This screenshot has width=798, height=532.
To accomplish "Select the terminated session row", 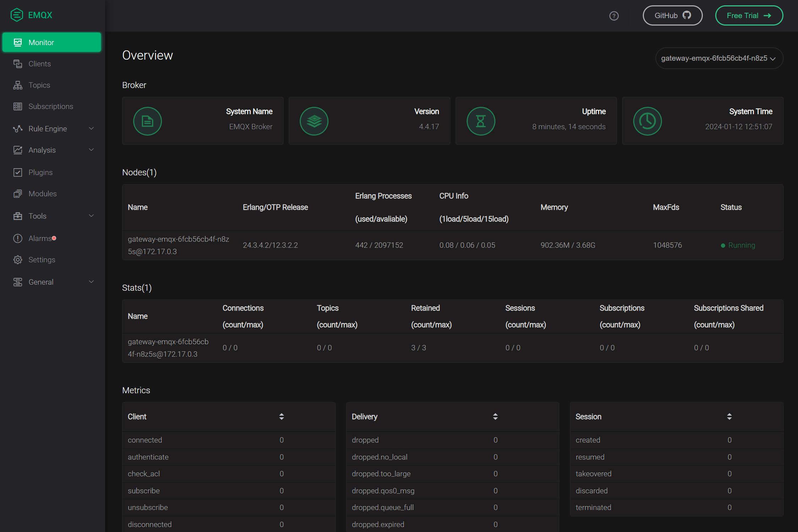I will point(676,508).
